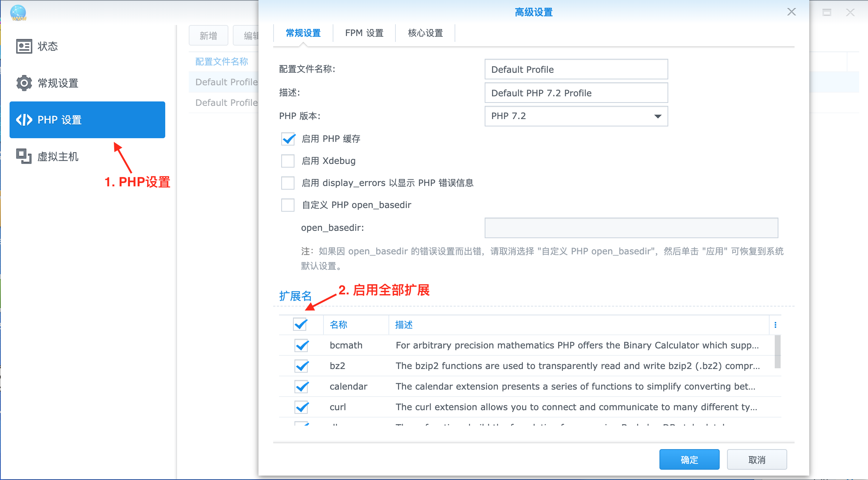Click the Status sidebar icon

click(24, 46)
